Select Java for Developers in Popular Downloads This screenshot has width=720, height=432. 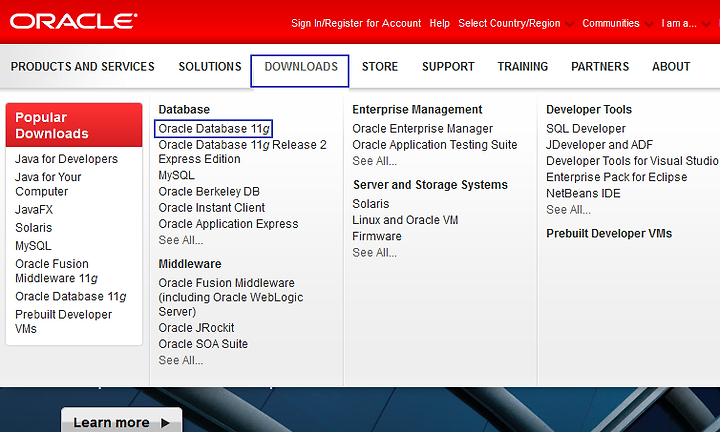pyautogui.click(x=66, y=159)
